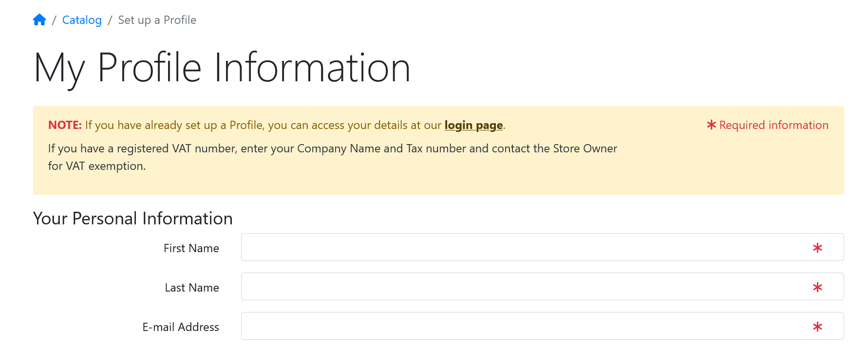Click the red asterisk in Last Name field
The image size is (868, 349).
point(817,287)
